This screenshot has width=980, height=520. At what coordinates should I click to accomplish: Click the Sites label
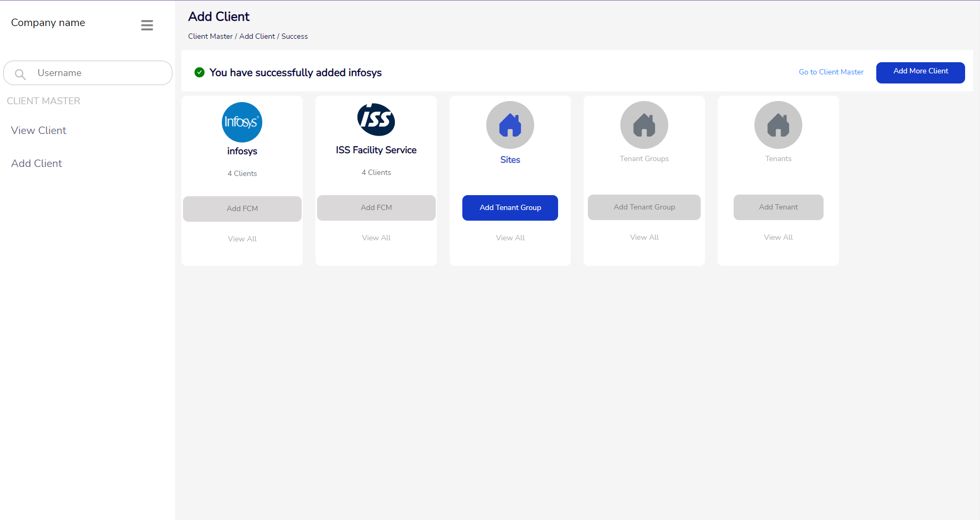[x=510, y=160]
